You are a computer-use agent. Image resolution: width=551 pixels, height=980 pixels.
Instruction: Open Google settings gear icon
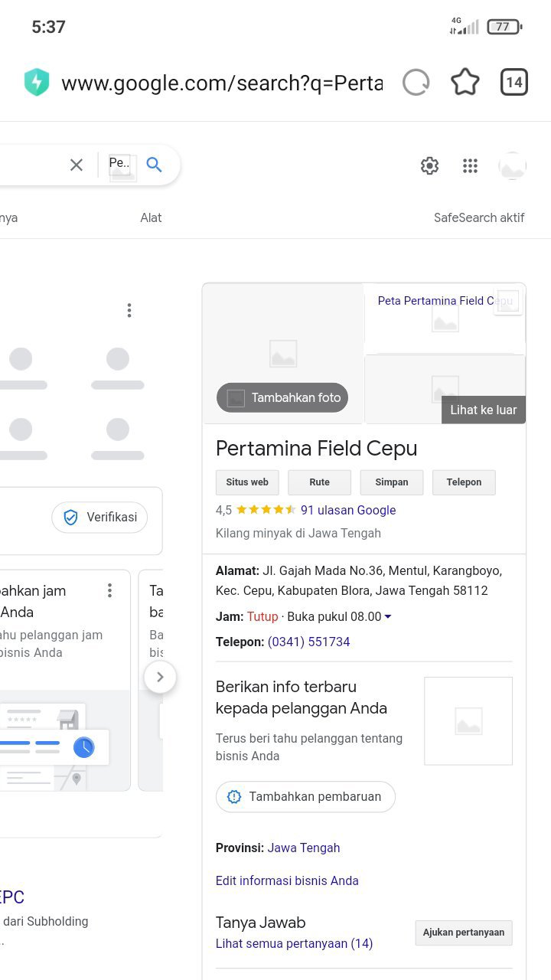[430, 165]
